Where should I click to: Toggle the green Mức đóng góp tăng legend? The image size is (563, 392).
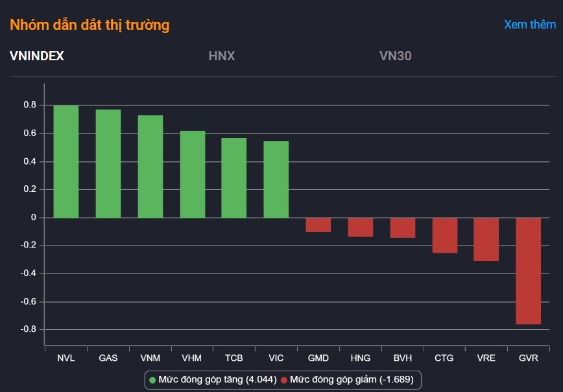218,379
